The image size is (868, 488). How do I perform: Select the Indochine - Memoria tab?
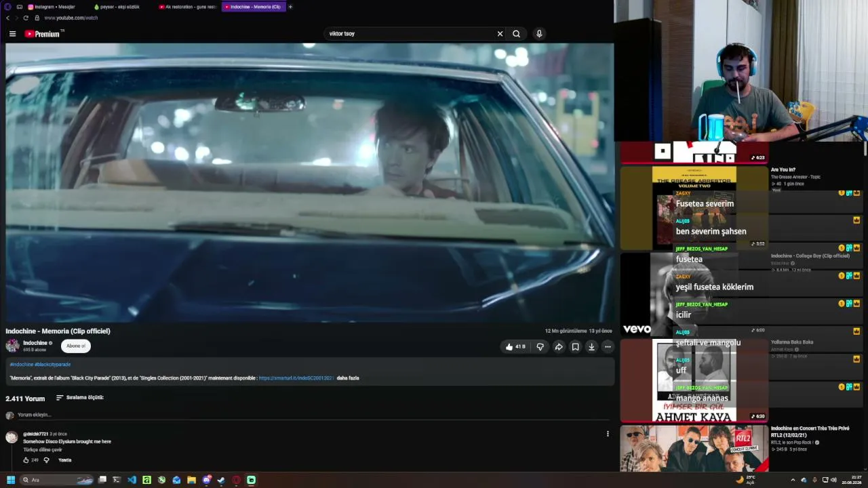click(254, 7)
